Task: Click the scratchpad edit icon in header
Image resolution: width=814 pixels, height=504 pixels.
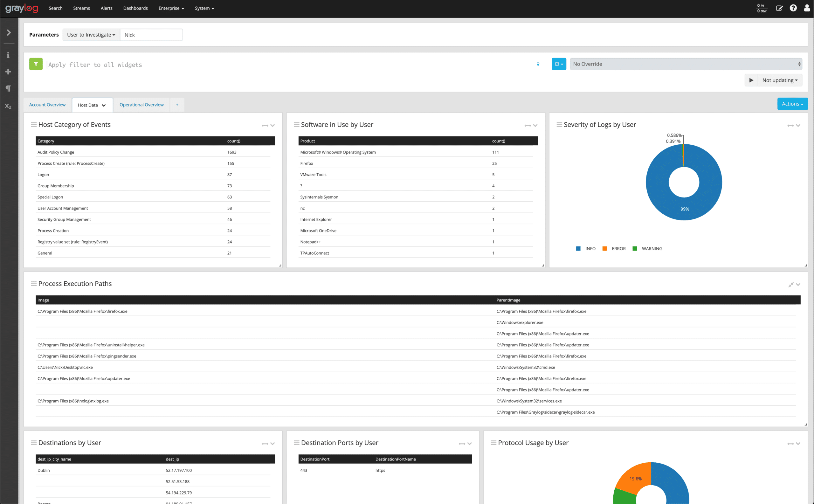Action: point(779,8)
